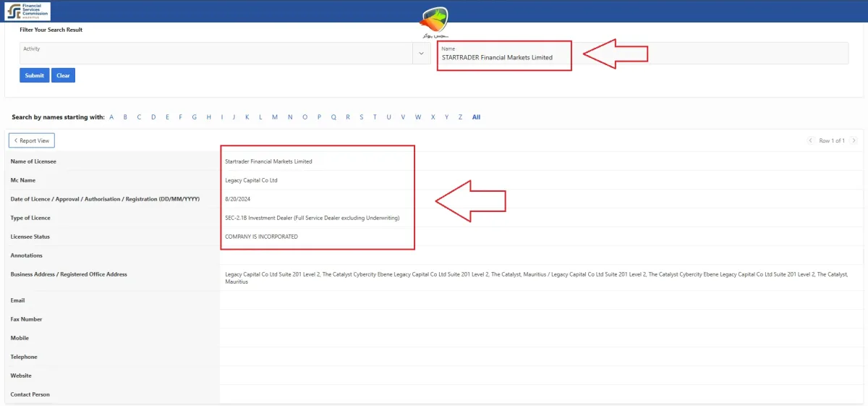The height and width of the screenshot is (406, 868).
Task: Click the 'Mobile' row label
Action: point(20,338)
